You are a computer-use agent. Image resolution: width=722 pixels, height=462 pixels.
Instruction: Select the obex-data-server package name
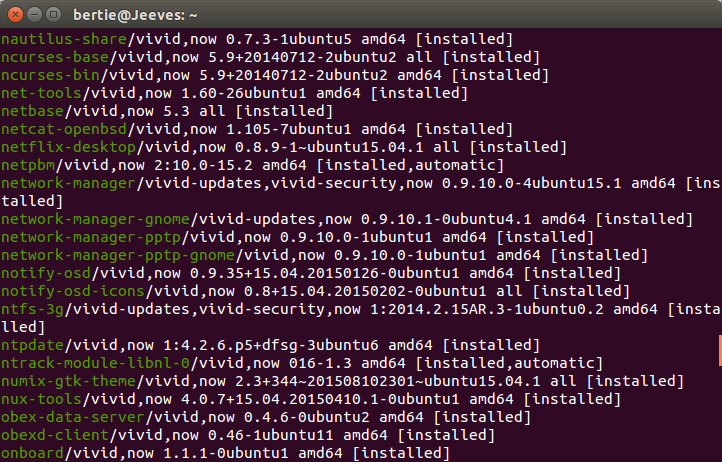point(73,417)
